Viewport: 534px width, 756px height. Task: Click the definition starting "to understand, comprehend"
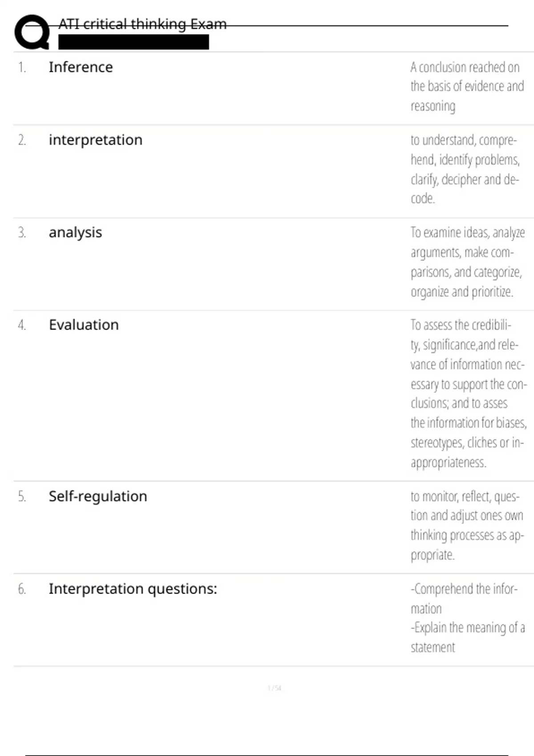(x=465, y=169)
